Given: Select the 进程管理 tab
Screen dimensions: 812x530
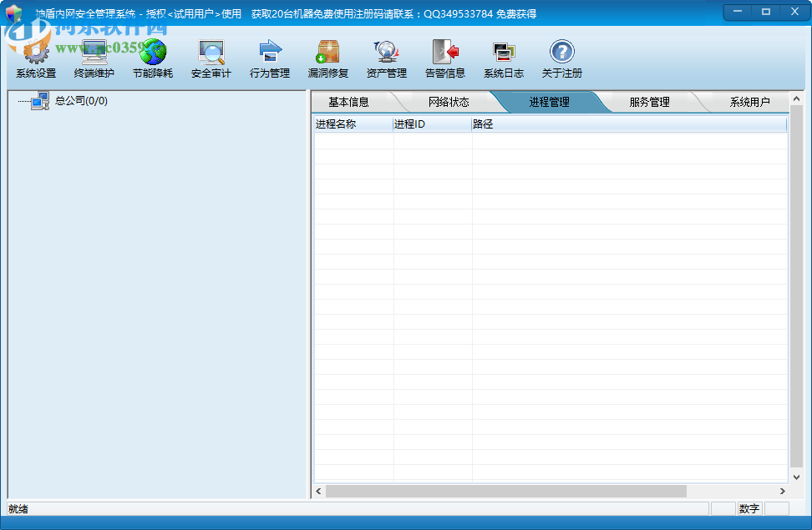Looking at the screenshot, I should click(x=550, y=102).
